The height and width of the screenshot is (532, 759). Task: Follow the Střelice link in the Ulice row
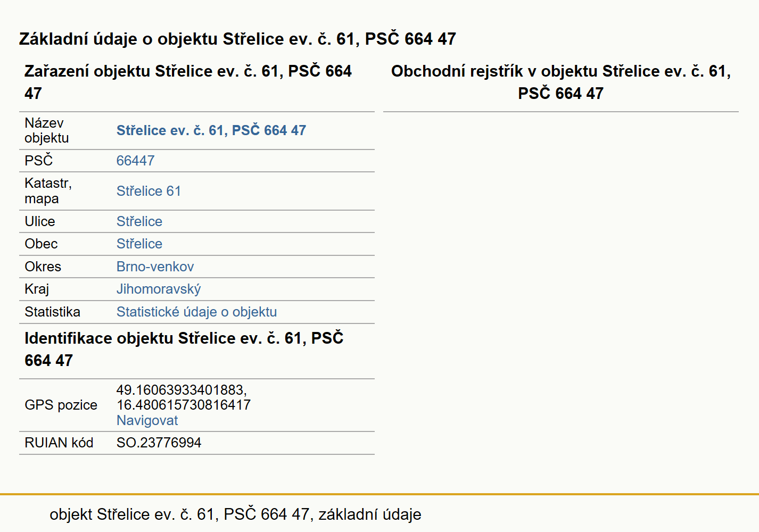(x=139, y=221)
